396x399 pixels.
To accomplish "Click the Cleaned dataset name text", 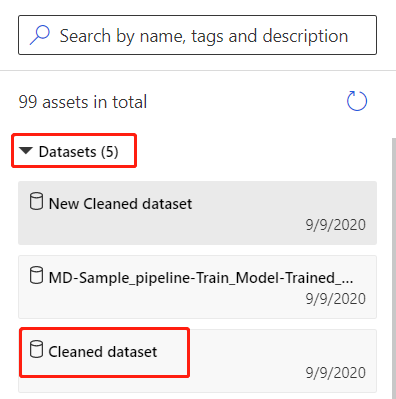I will point(103,352).
